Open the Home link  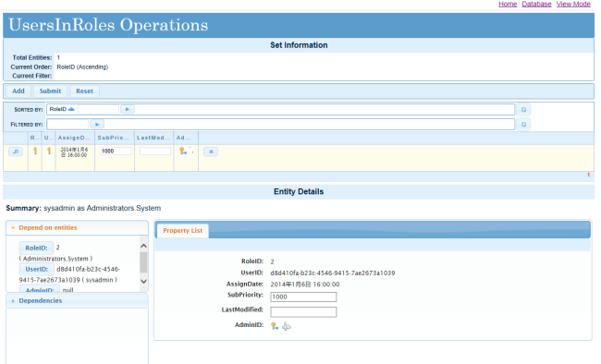[x=508, y=4]
